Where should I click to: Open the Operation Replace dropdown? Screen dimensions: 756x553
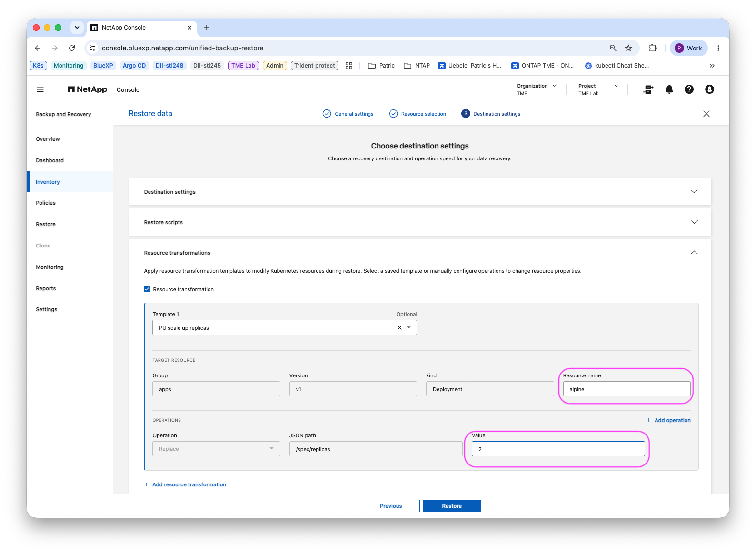pos(216,449)
